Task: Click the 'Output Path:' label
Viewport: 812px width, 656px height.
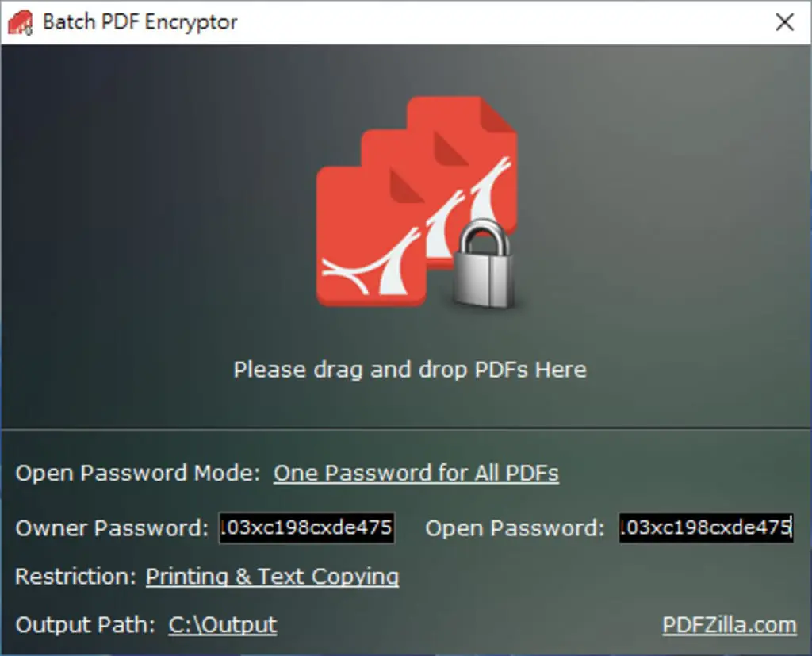Action: coord(86,625)
